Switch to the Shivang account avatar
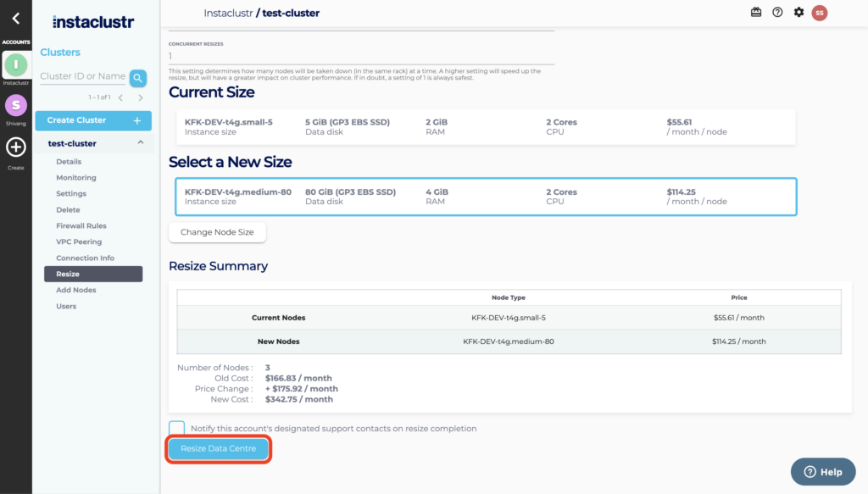Image resolution: width=868 pixels, height=494 pixels. click(x=16, y=105)
